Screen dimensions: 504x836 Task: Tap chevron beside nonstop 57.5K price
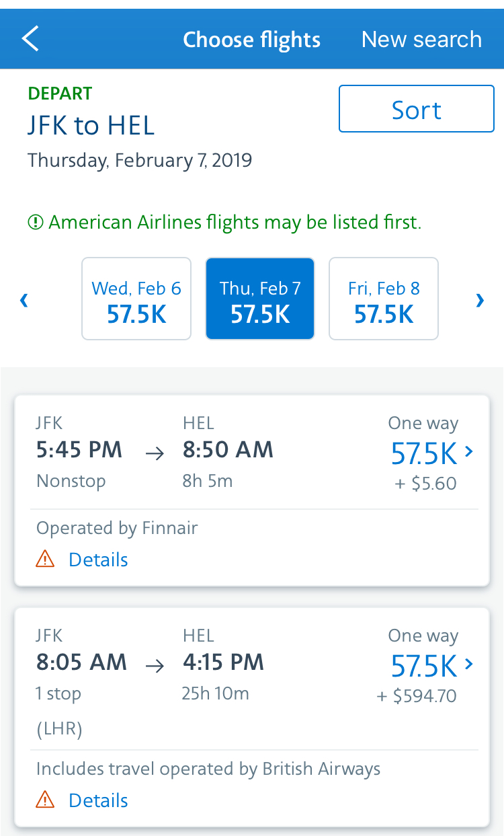(469, 452)
